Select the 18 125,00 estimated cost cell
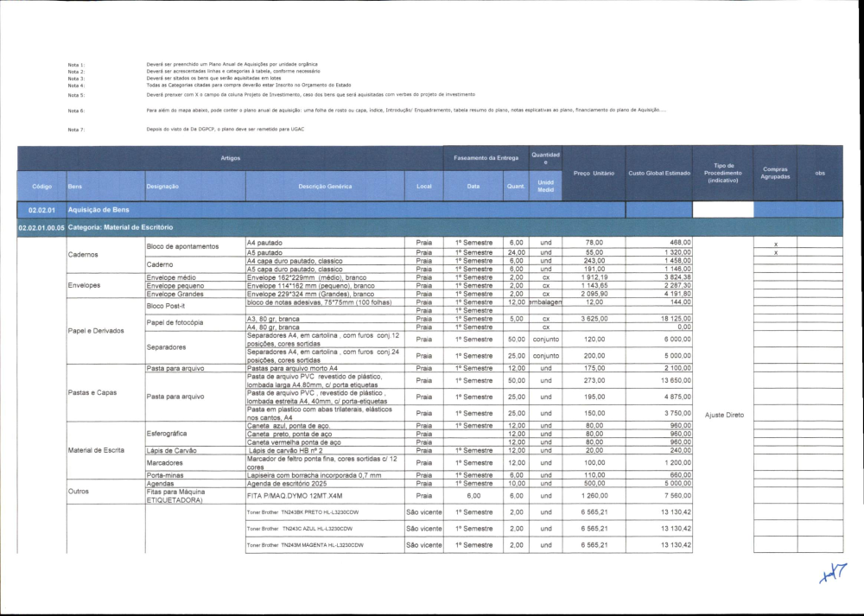 pos(673,319)
